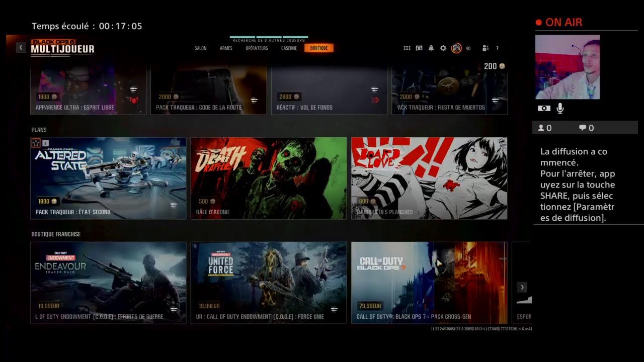Click the ON AIR broadcast label
This screenshot has height=362, width=644.
(564, 23)
